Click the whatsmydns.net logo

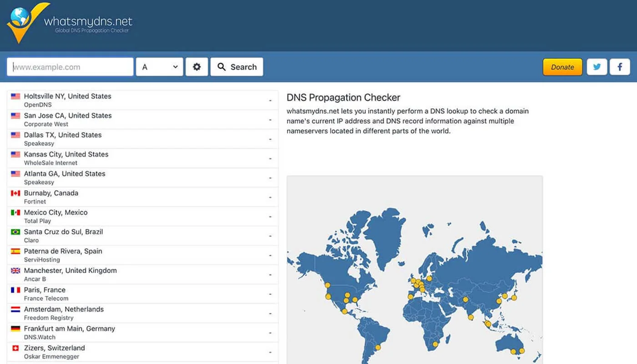click(x=70, y=23)
